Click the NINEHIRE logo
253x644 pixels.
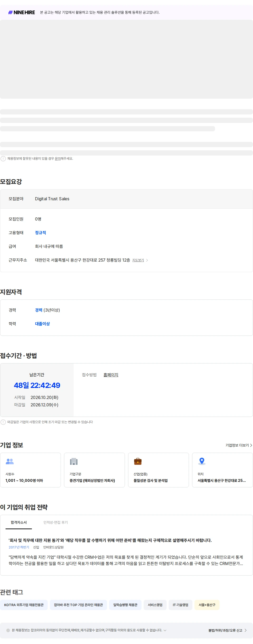(22, 12)
